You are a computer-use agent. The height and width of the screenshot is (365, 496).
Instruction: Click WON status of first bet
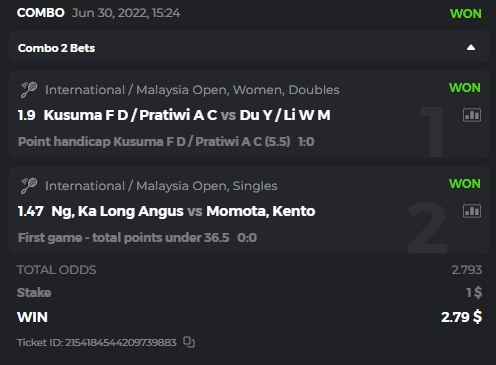point(465,88)
